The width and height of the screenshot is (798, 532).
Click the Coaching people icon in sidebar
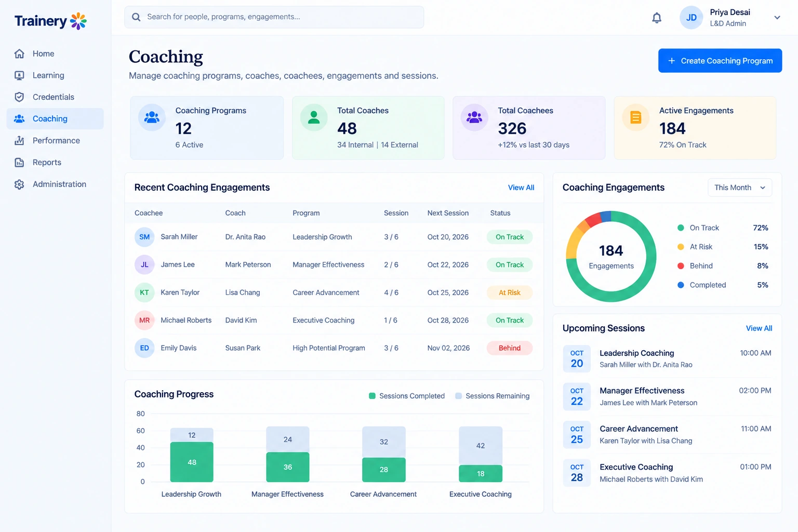[x=19, y=118]
